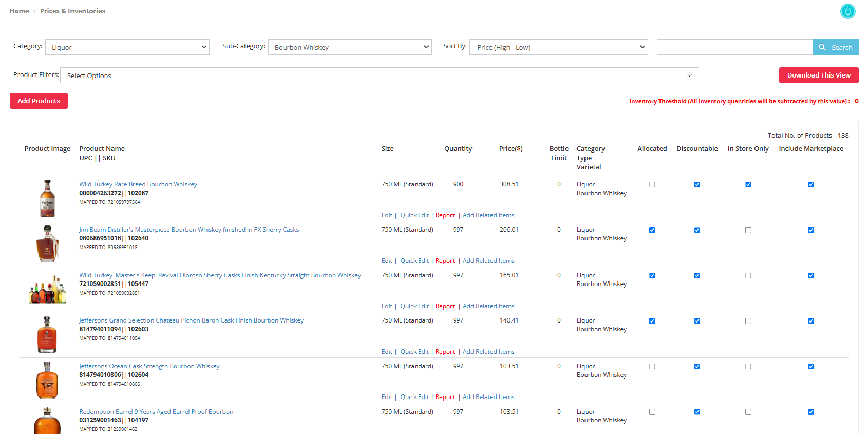Click Quick Edit for Jeffersons Ocean Cask Strength
The width and height of the screenshot is (868, 435).
coord(414,397)
